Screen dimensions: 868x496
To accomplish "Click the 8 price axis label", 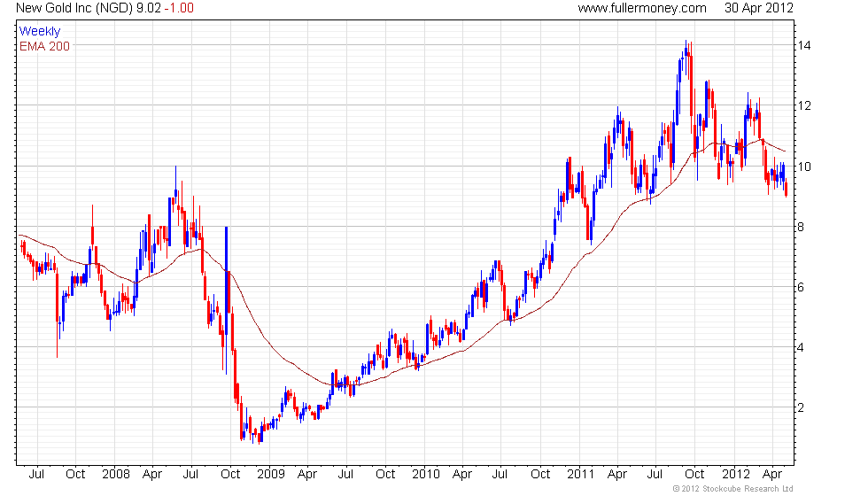I will tap(801, 227).
